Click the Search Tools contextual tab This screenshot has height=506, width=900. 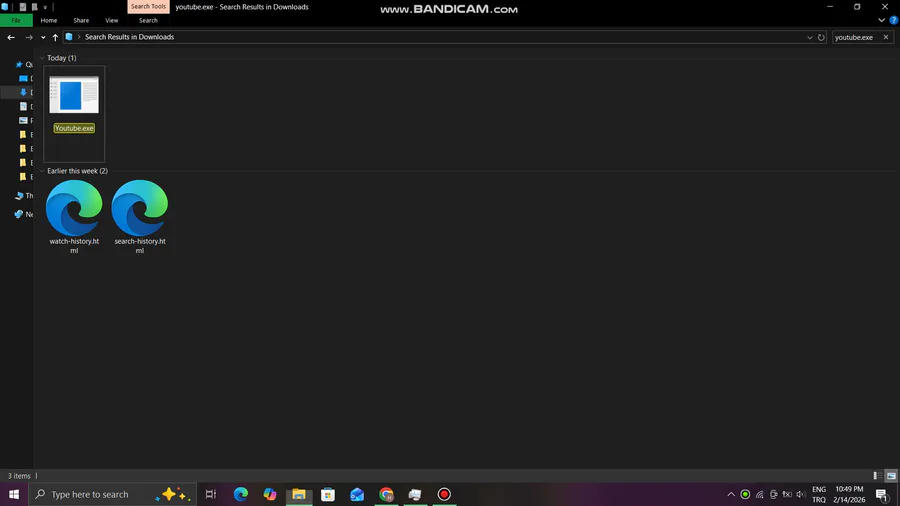(148, 7)
